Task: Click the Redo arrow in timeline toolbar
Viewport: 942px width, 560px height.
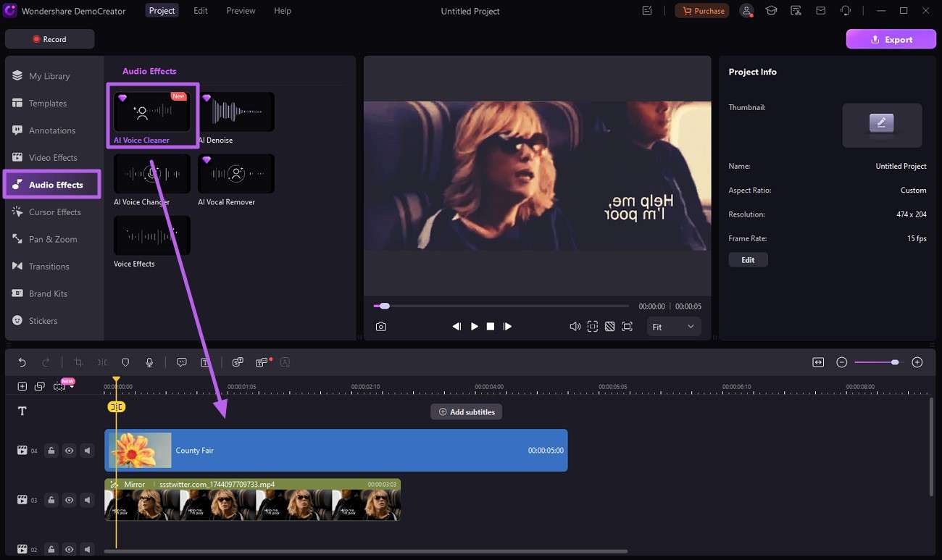Action: pos(46,362)
